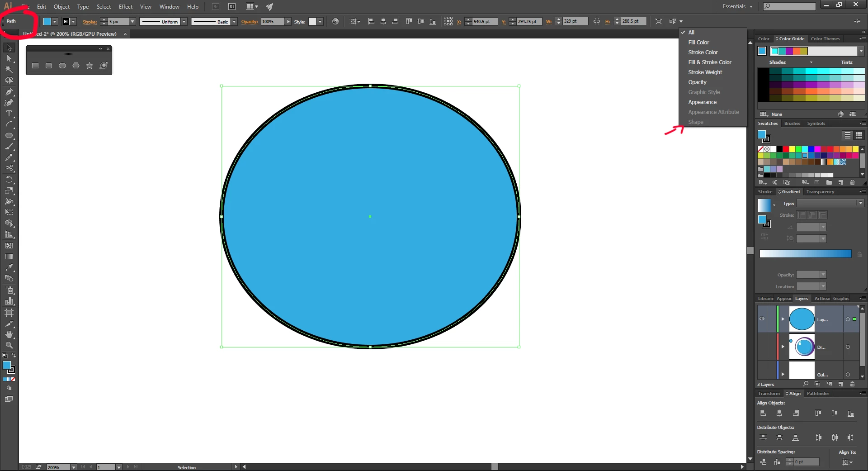The image size is (868, 471).
Task: Switch swatches to list view
Action: (x=848, y=135)
